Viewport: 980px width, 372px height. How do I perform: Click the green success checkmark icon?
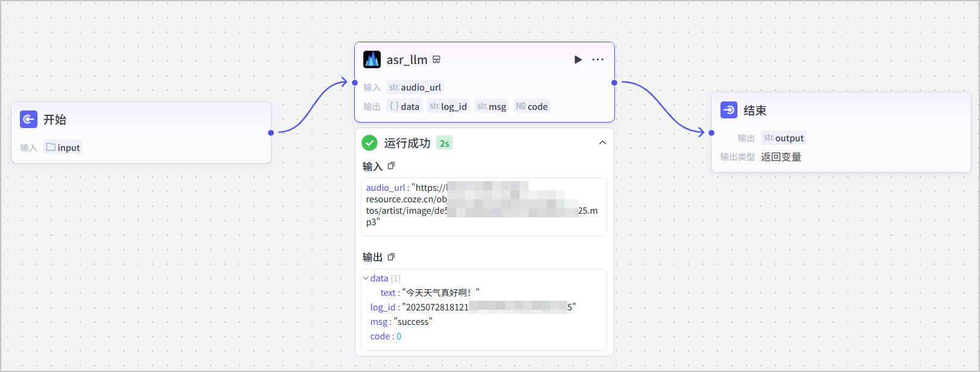coord(369,143)
